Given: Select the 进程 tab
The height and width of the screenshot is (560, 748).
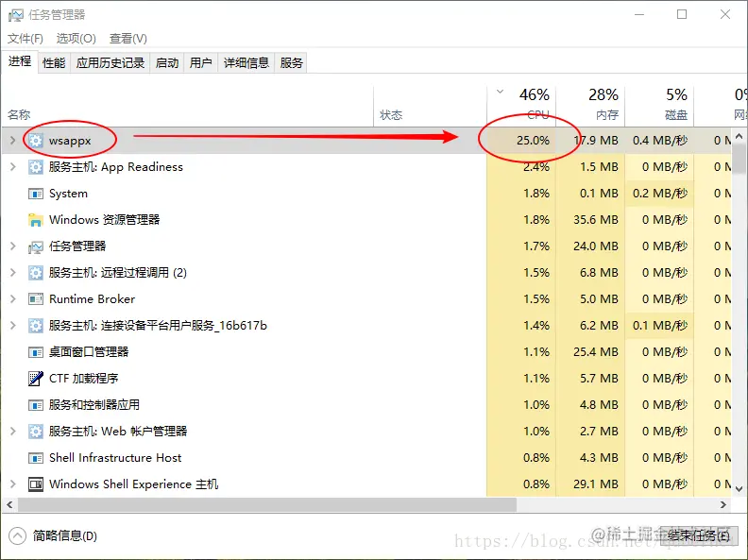Looking at the screenshot, I should (20, 61).
